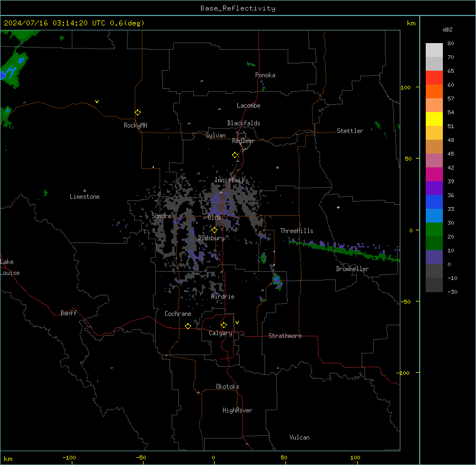The image size is (476, 465).
Task: Click the Ponoka town label
Action: tap(265, 75)
